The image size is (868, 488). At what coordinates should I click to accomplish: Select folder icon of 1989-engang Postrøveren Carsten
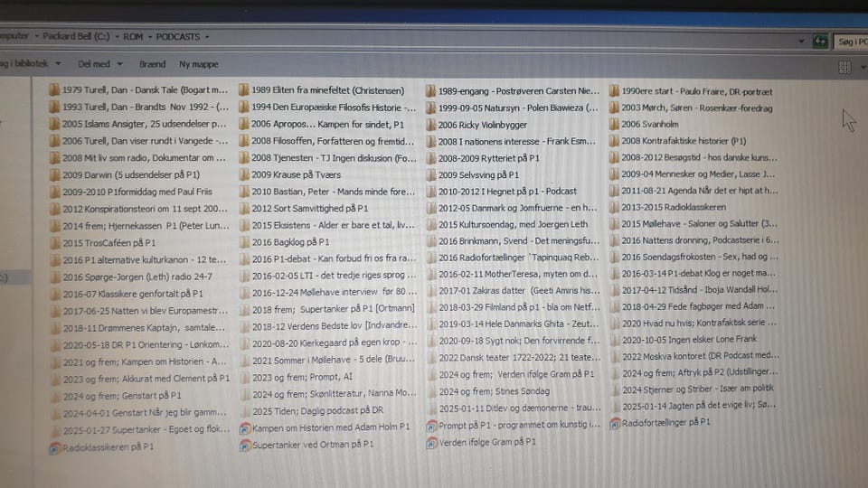(x=430, y=90)
